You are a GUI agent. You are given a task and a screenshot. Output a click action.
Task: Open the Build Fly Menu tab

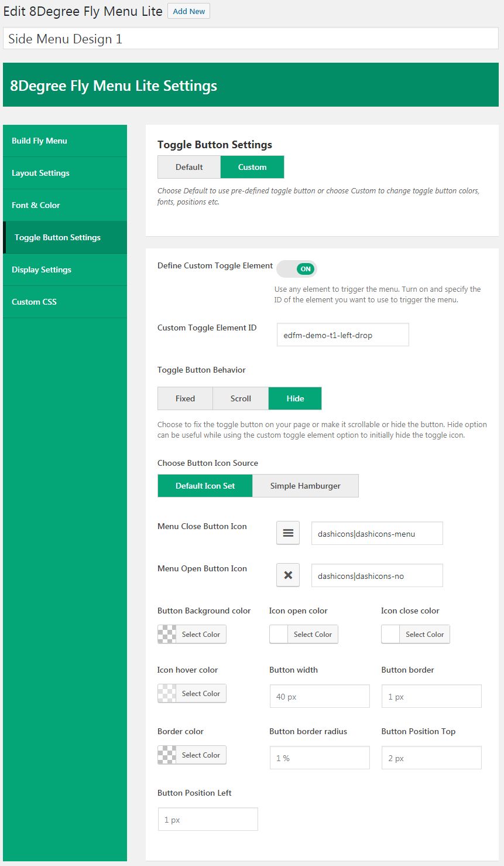tap(65, 141)
